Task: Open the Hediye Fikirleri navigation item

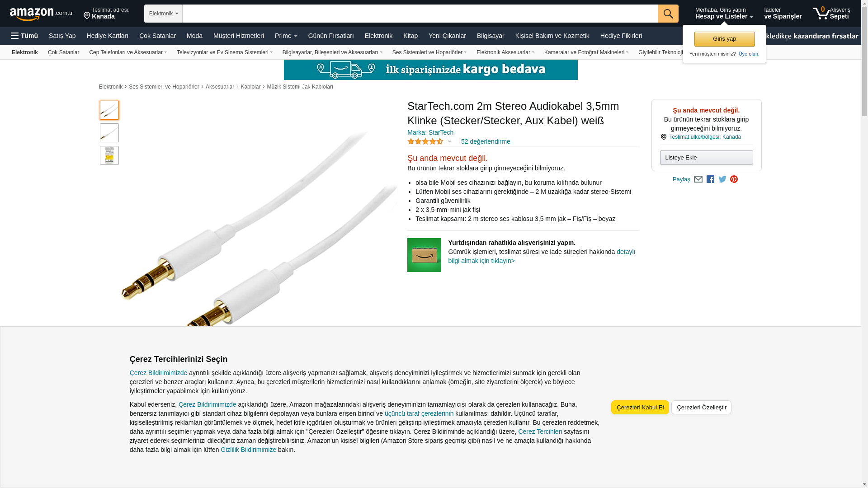Action: [621, 36]
